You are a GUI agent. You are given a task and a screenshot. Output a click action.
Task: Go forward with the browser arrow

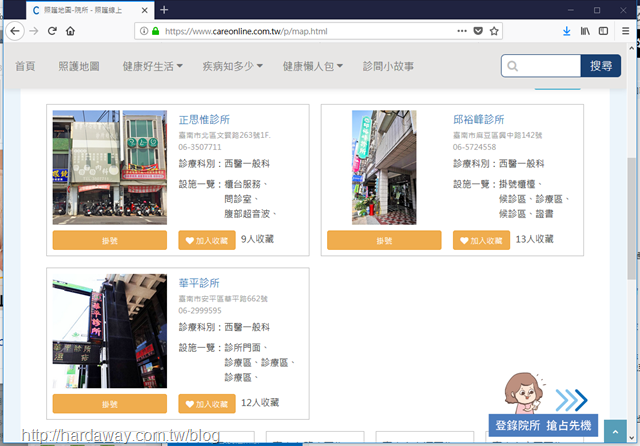[x=34, y=31]
